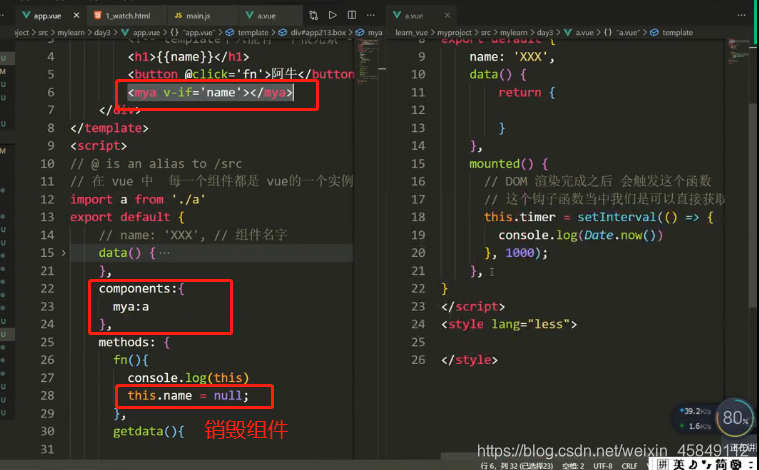Open changes compare icon in left editor toolbar

coord(314,15)
